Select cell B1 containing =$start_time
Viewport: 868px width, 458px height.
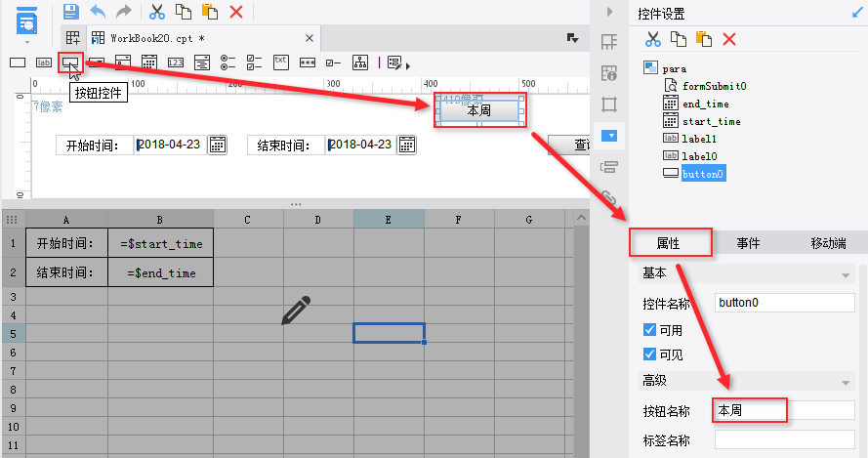tap(160, 243)
